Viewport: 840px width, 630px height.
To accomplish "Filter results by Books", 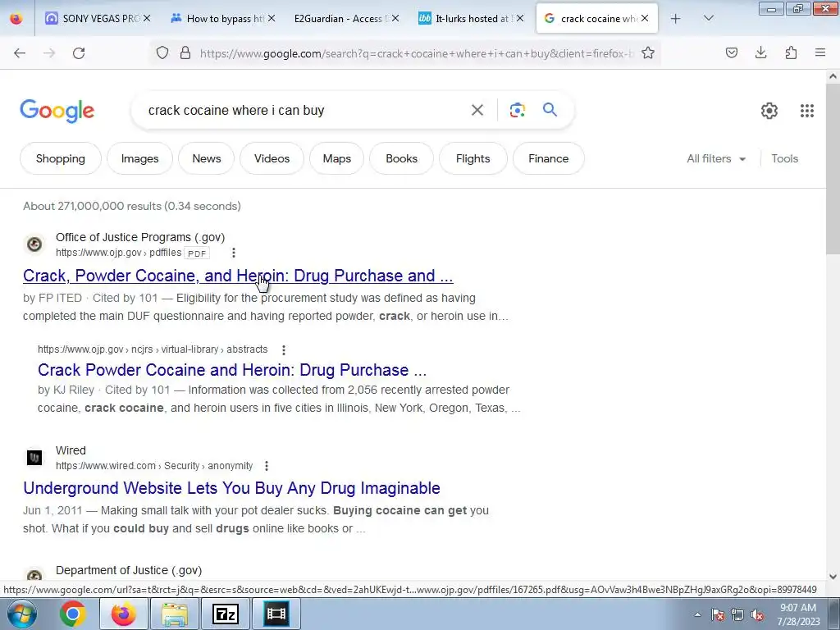I will [401, 158].
